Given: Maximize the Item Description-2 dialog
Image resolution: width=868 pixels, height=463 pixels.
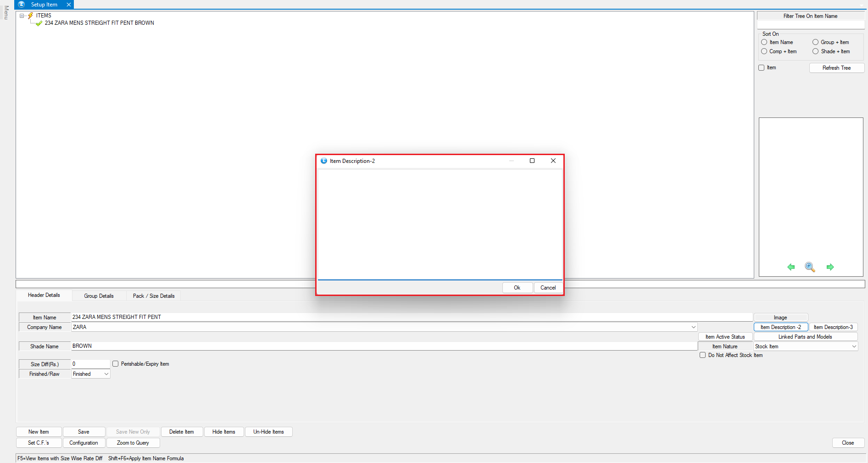Looking at the screenshot, I should pyautogui.click(x=532, y=161).
